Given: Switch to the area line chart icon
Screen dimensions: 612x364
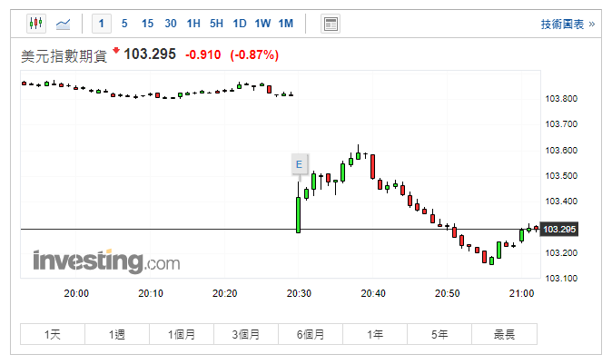Looking at the screenshot, I should tap(64, 24).
